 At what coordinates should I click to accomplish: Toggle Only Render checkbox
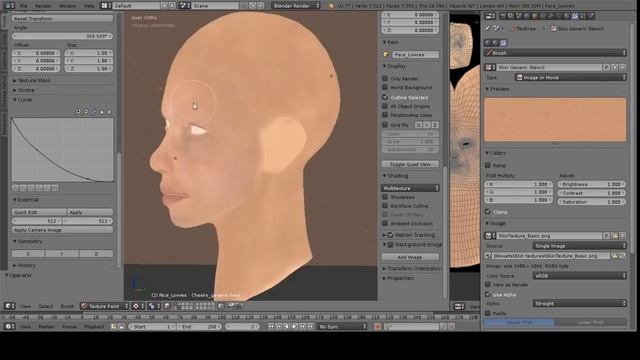385,78
